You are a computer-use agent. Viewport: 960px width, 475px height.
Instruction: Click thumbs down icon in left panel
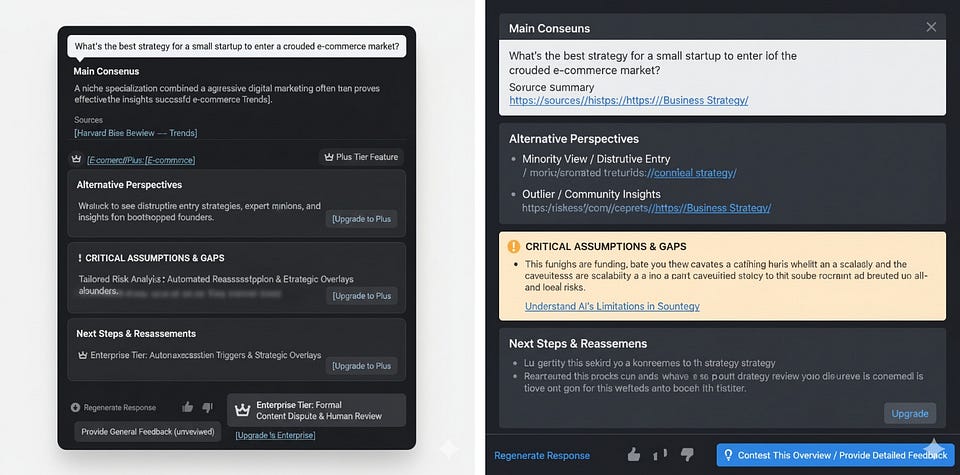point(208,407)
